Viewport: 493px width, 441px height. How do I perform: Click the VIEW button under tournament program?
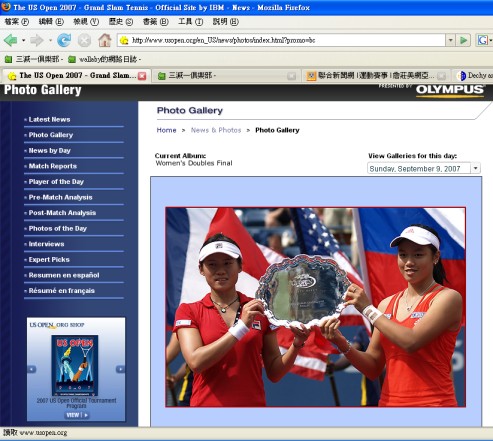pos(77,415)
